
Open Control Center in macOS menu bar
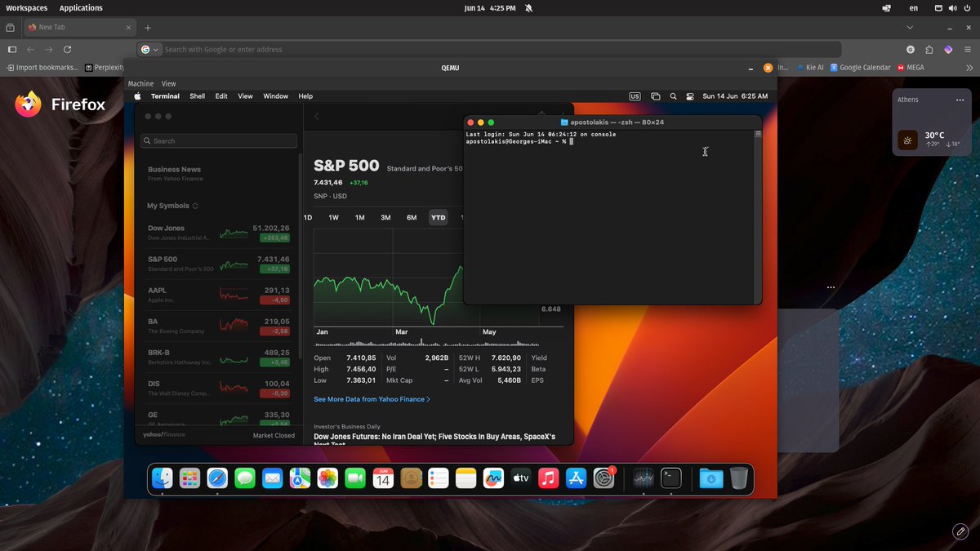coord(690,96)
